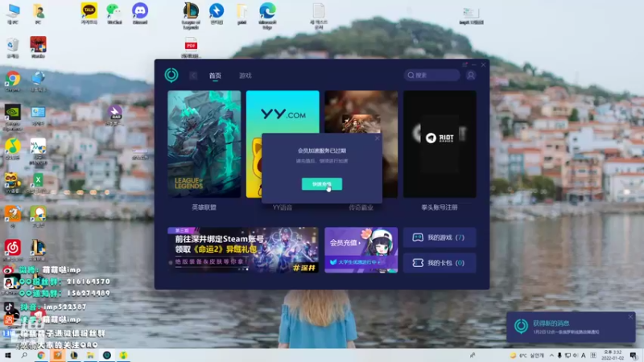Go back with the header arrow button
The height and width of the screenshot is (362, 644).
(x=193, y=76)
